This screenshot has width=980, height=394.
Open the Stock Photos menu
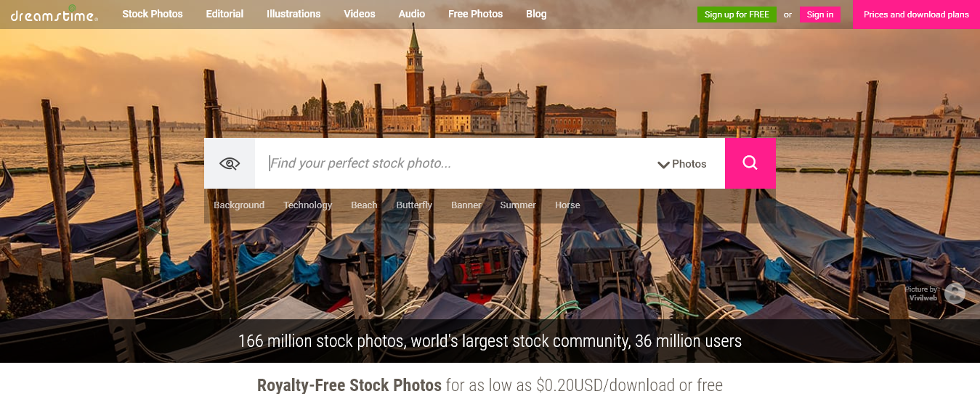(x=153, y=14)
